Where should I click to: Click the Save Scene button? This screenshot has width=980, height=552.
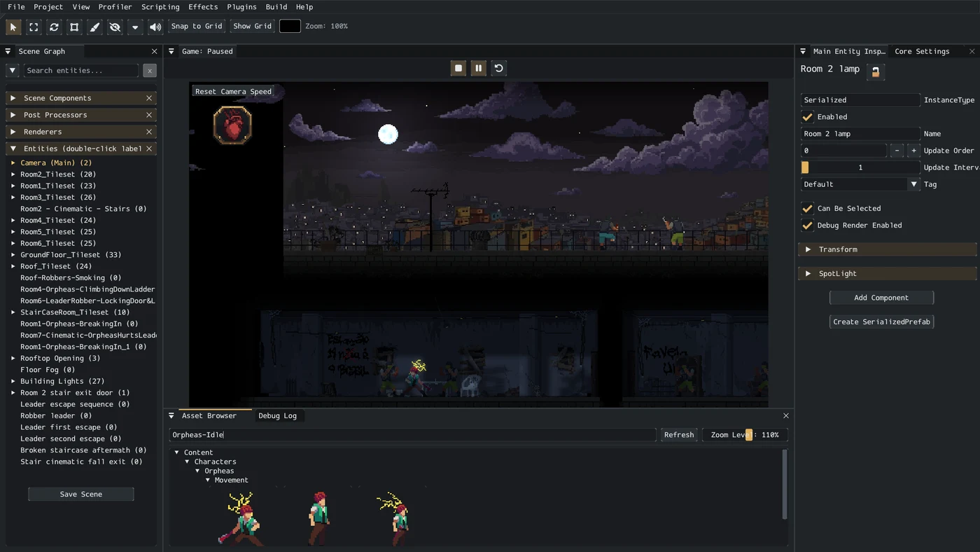[x=81, y=495]
